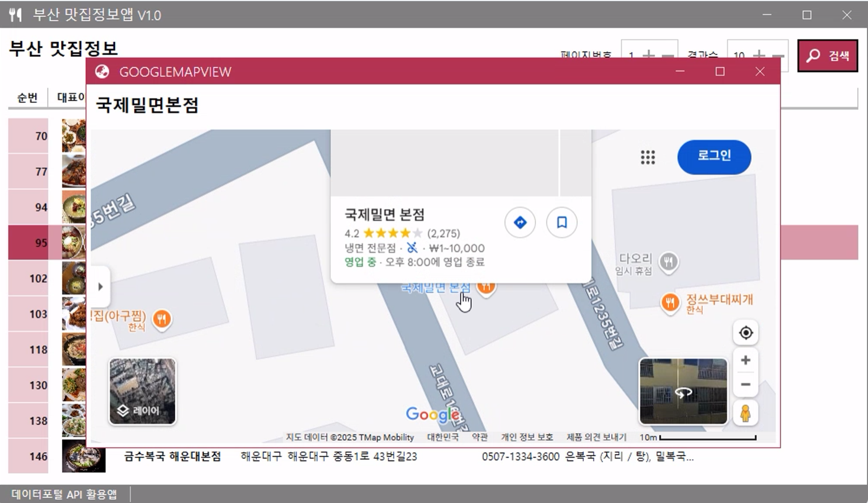Click the 순번 column header

click(x=27, y=98)
